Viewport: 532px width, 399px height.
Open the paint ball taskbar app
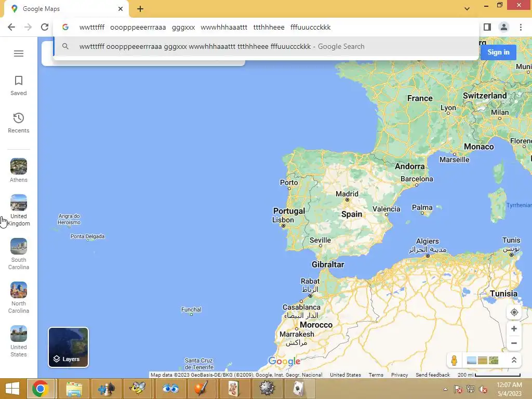(202, 389)
